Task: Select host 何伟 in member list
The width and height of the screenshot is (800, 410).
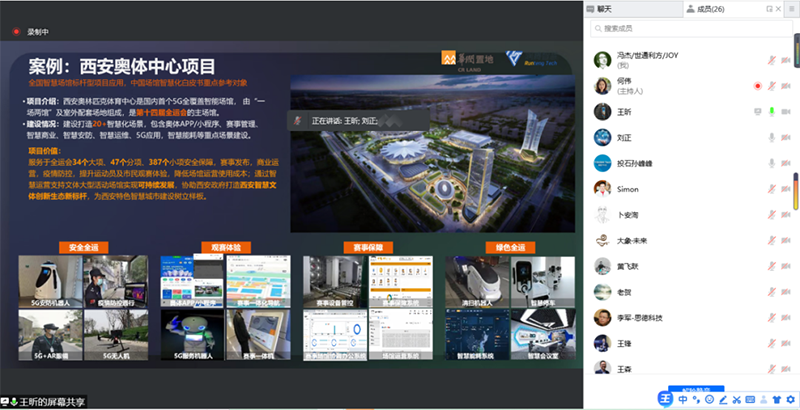Action: click(x=691, y=86)
